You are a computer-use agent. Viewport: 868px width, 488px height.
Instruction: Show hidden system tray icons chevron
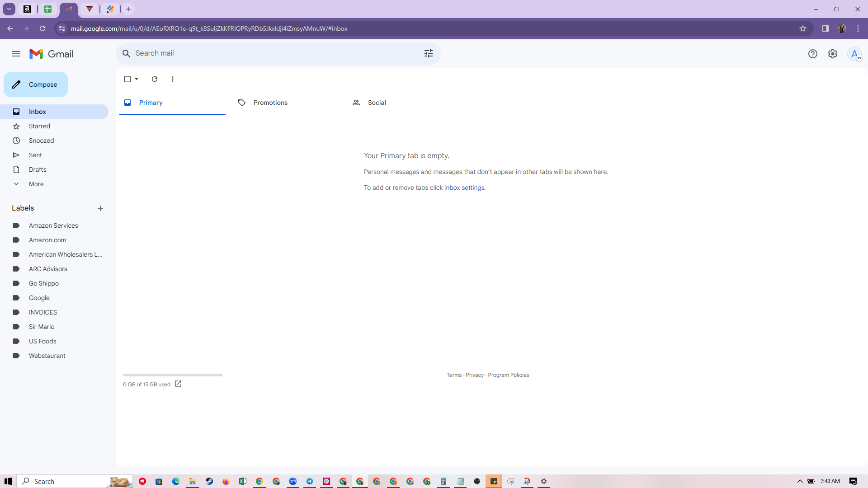tap(800, 481)
